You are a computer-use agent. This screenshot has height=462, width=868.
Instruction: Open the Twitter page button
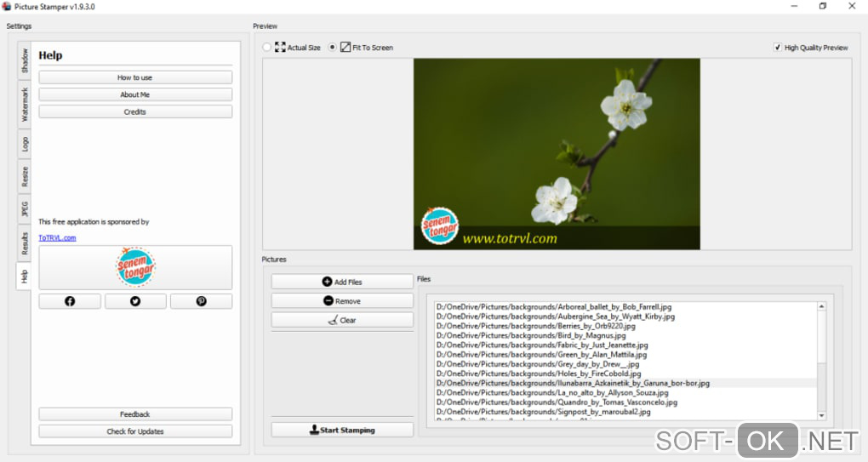[135, 301]
